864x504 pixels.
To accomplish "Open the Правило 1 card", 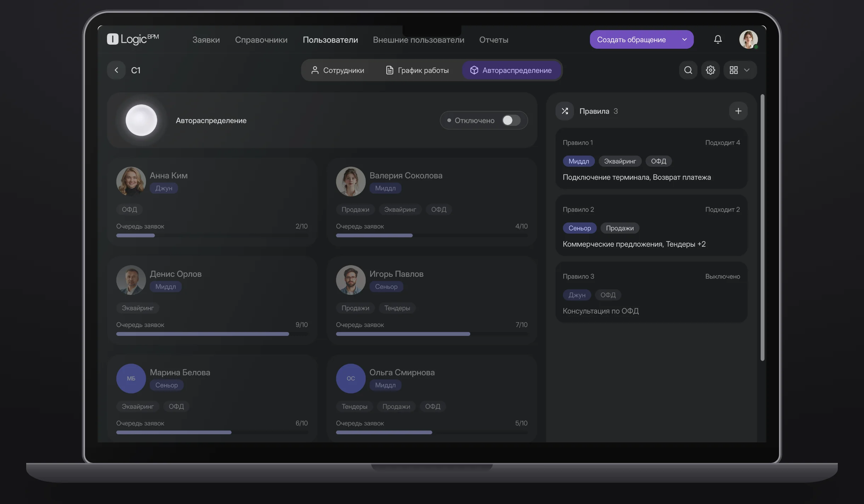I will tap(651, 158).
